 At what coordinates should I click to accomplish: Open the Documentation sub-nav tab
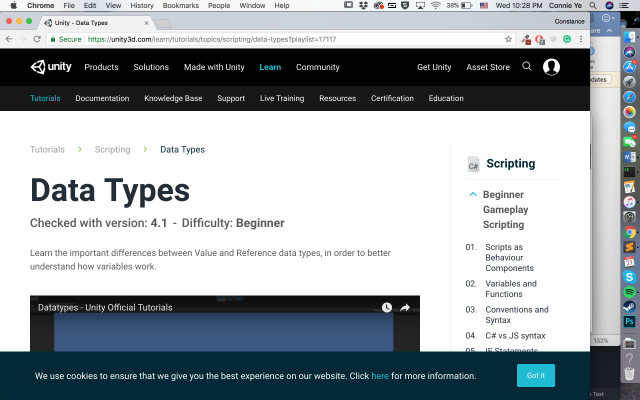(102, 98)
